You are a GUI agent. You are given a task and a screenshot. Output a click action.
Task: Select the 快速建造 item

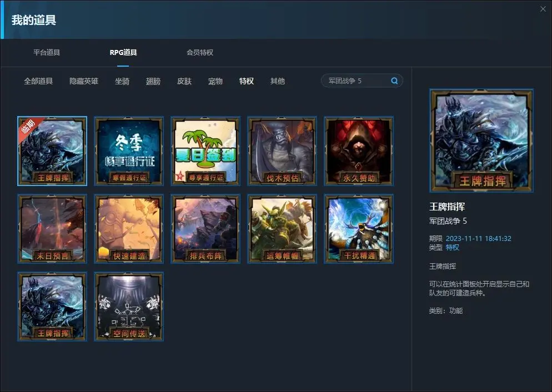129,229
